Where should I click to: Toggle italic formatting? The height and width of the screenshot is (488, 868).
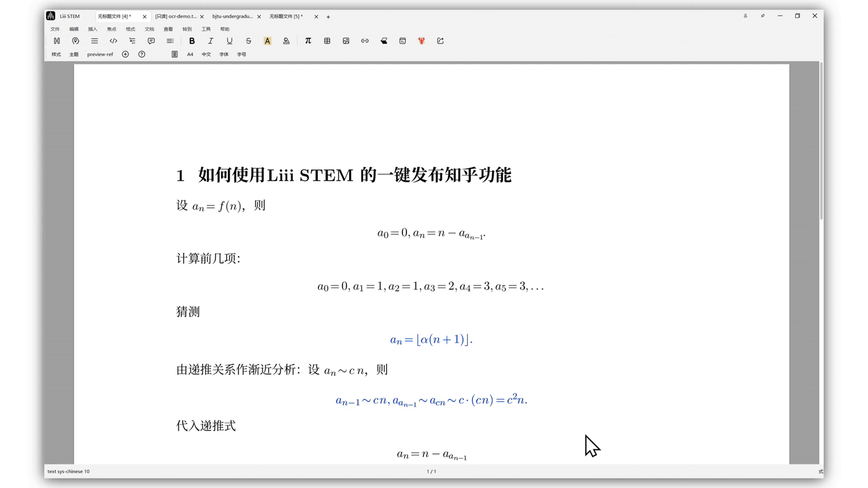(211, 41)
